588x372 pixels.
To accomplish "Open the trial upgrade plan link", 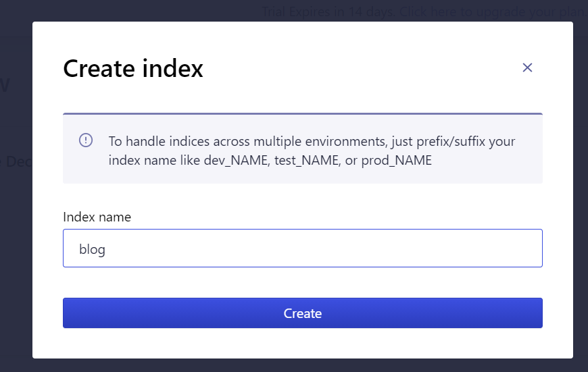I will (x=491, y=12).
